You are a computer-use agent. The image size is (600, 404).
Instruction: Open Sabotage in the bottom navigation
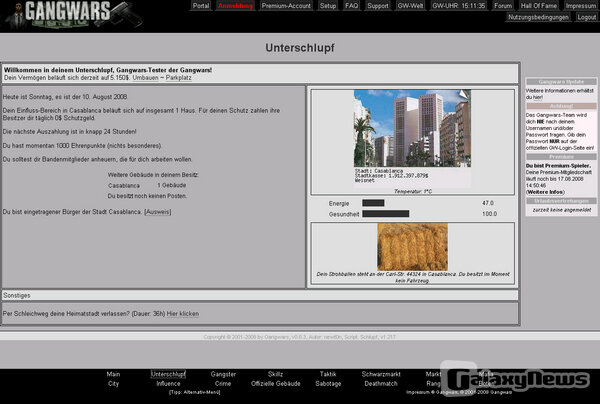point(328,384)
